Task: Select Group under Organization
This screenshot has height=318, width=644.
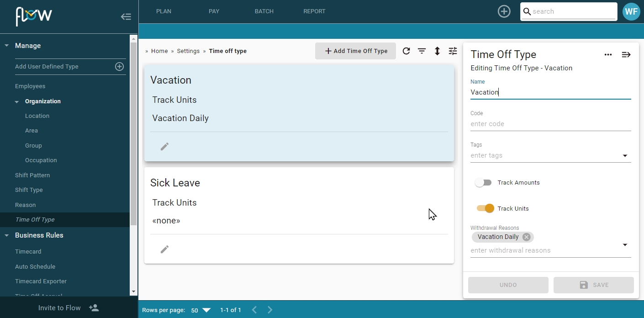Action: [33, 146]
